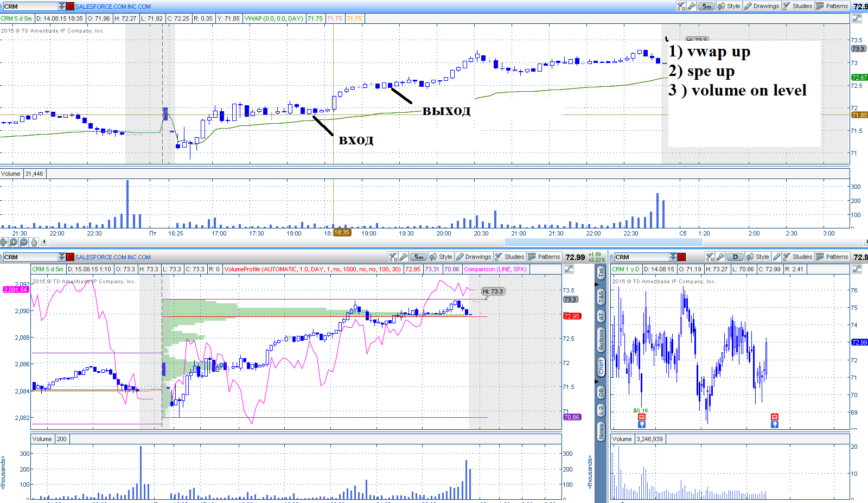Click VWAP (0.0, 0.0, DAY) study label
The width and height of the screenshot is (868, 503).
[273, 18]
